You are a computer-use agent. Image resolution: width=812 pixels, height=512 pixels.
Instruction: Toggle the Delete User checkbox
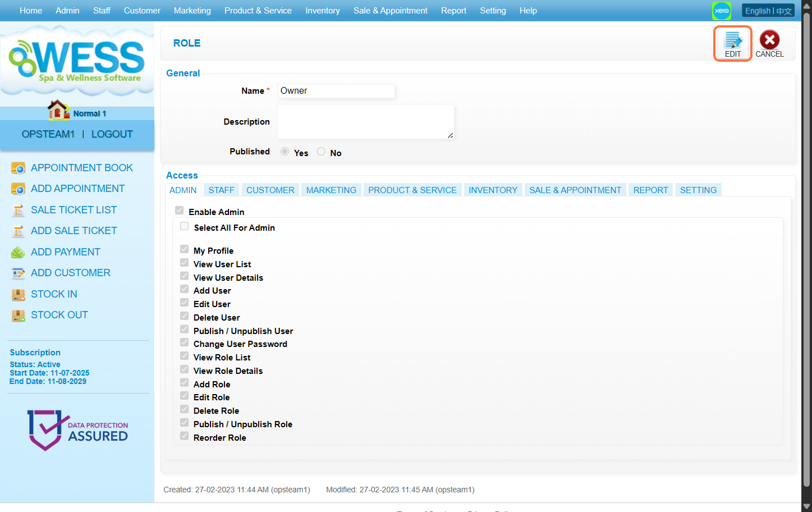(184, 316)
